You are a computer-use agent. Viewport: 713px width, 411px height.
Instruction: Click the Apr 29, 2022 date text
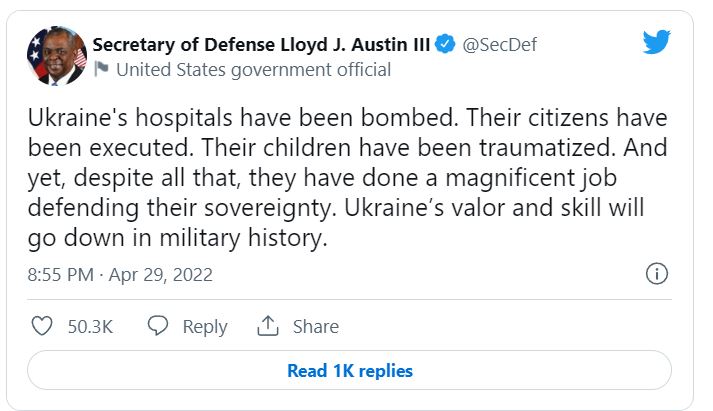pyautogui.click(x=162, y=274)
